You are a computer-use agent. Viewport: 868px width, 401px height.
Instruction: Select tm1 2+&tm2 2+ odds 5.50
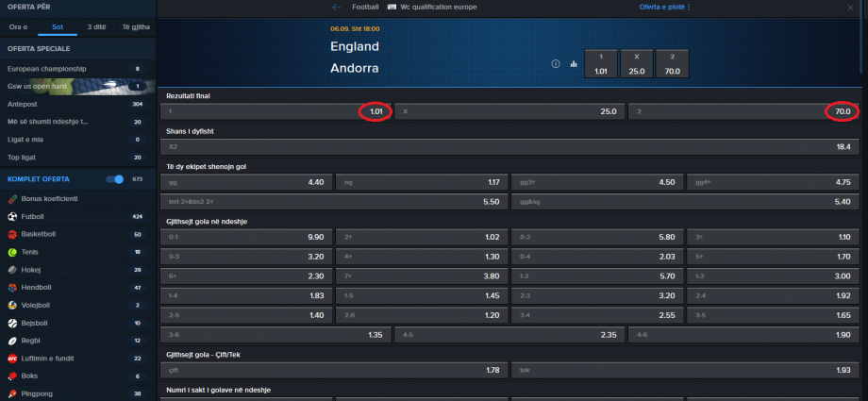(334, 202)
